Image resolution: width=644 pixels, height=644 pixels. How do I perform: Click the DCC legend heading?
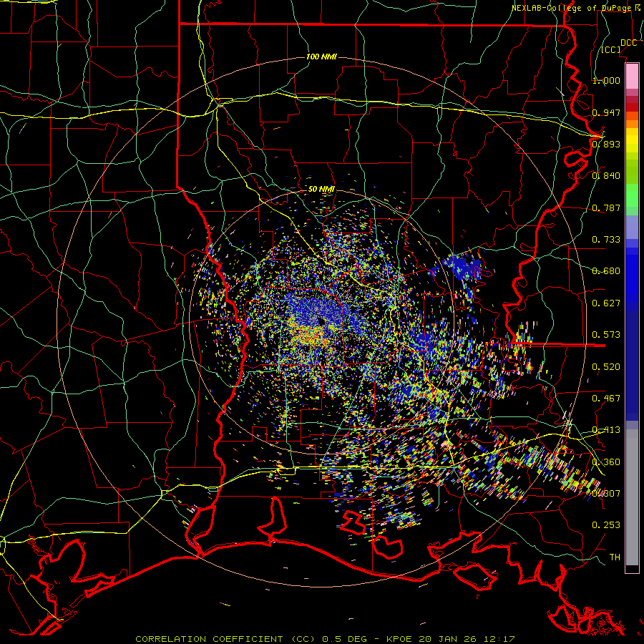tap(628, 43)
